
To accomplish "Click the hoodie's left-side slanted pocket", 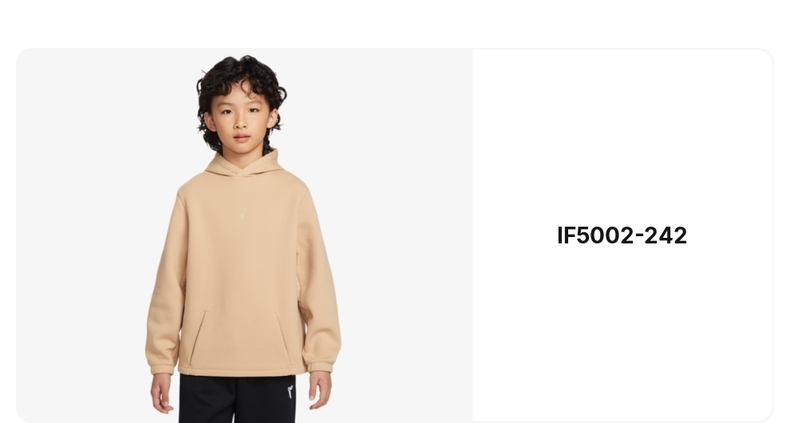I will click(198, 337).
